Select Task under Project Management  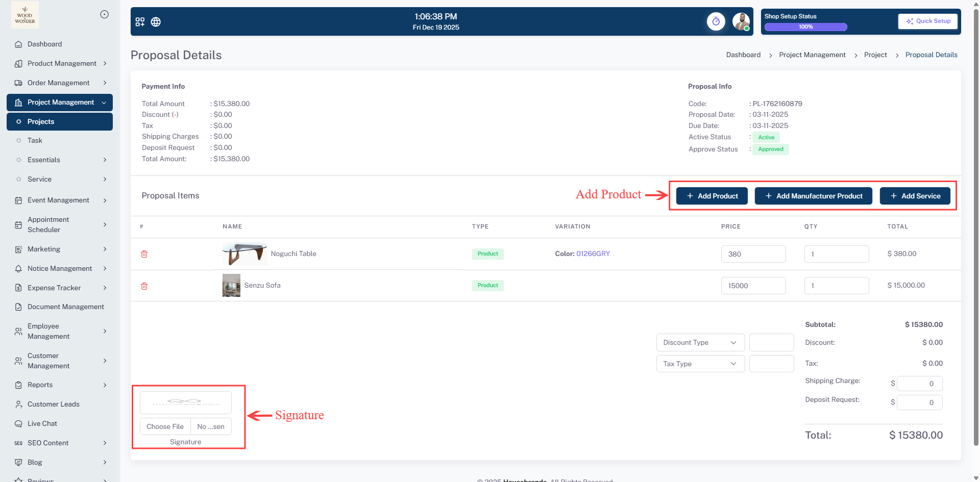pyautogui.click(x=35, y=141)
